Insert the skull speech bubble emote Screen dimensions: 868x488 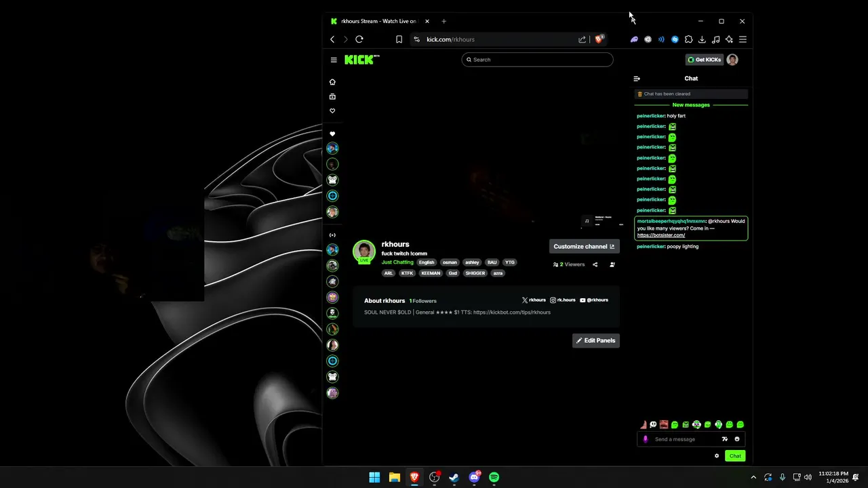653,424
